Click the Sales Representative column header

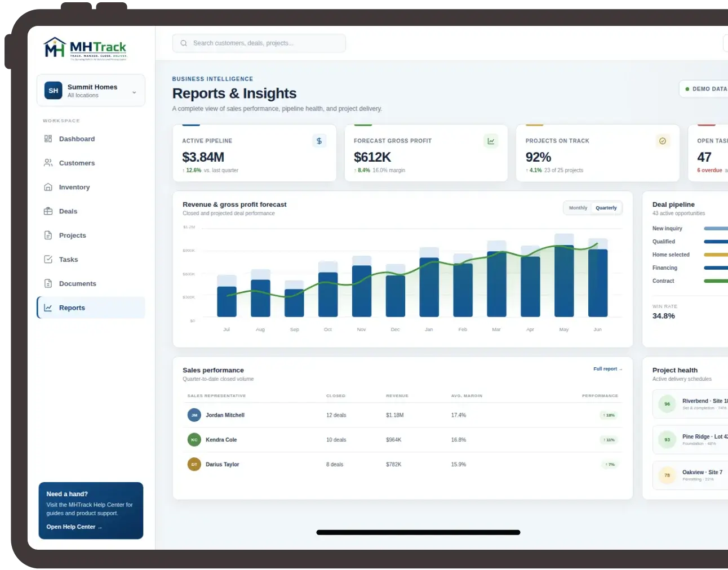coord(216,396)
